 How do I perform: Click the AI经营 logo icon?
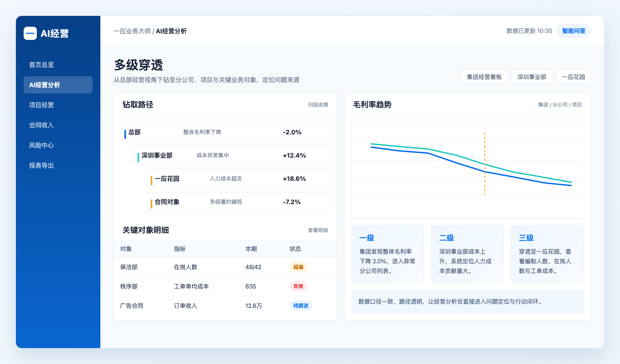30,33
